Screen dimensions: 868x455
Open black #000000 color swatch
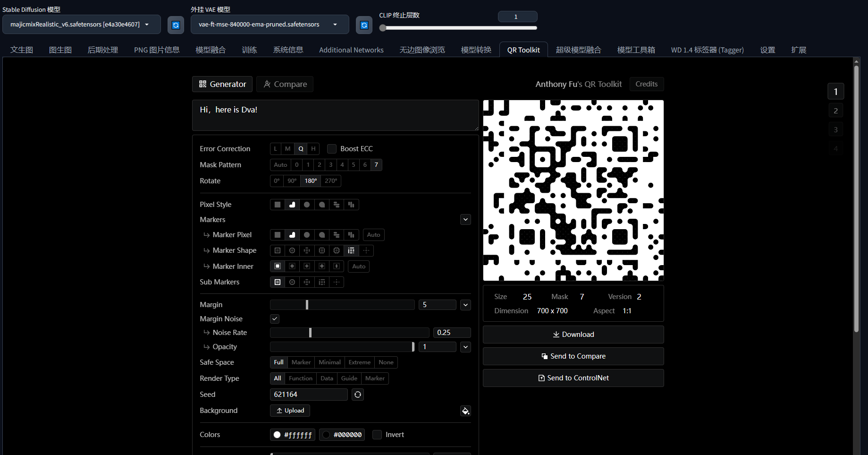(342, 435)
